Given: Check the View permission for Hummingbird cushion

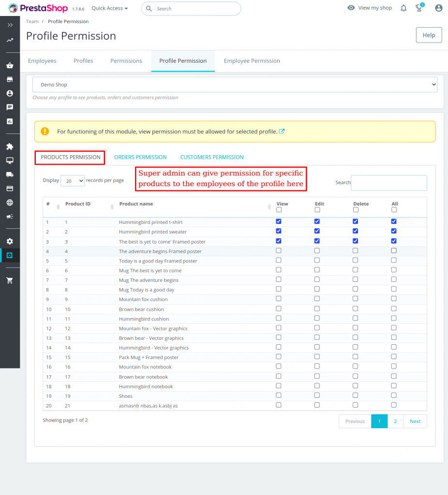Looking at the screenshot, I should click(x=278, y=318).
